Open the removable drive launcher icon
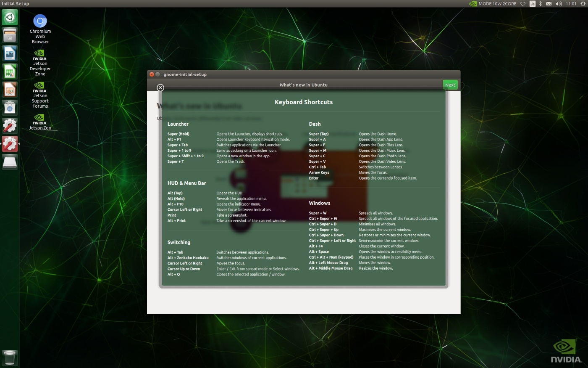 point(10,162)
